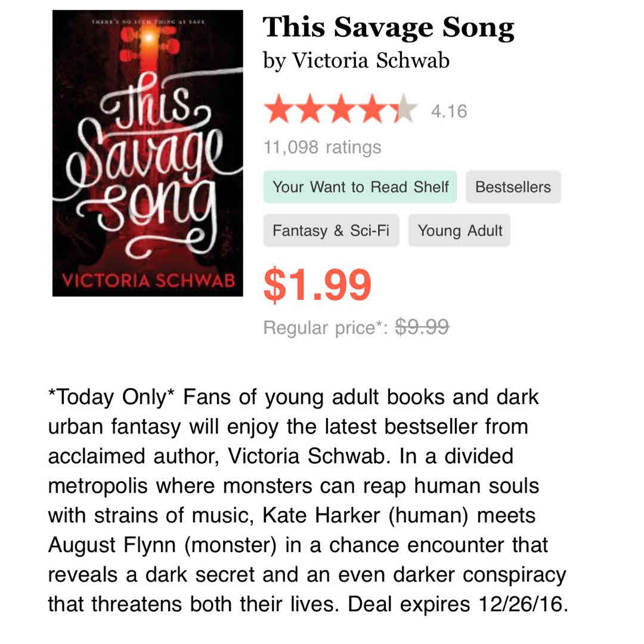Open the Young Adult genre tag
Image resolution: width=644 pixels, height=644 pixels.
tap(460, 231)
